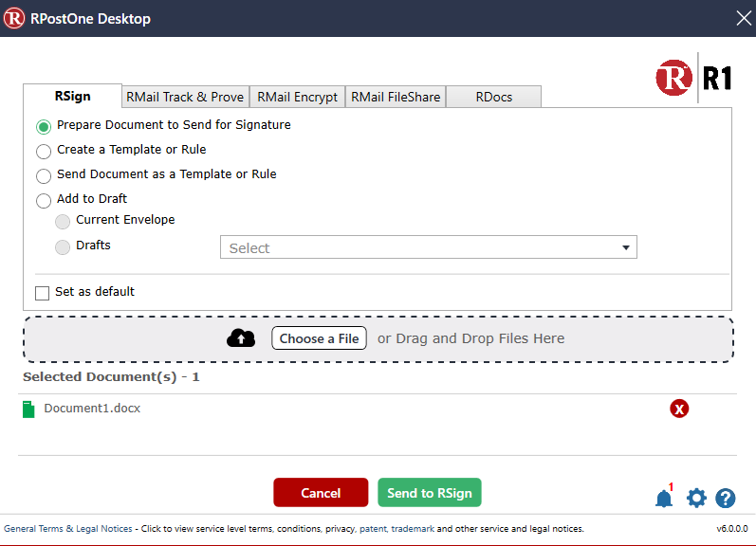Switch to the RDocs tab
This screenshot has width=756, height=546.
click(x=493, y=97)
